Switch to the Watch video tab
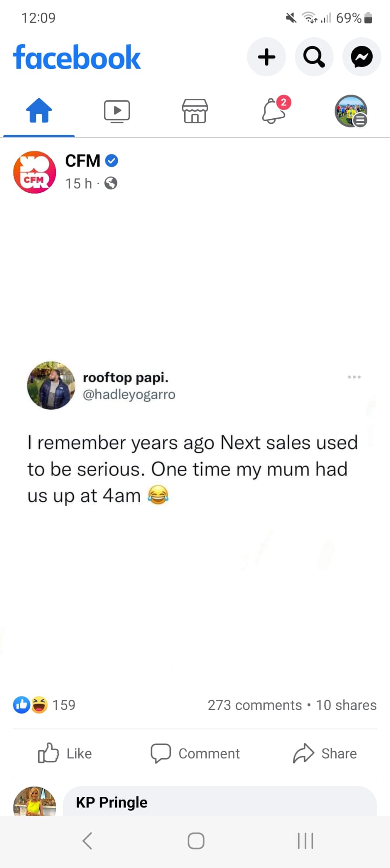The width and height of the screenshot is (390, 868). [117, 111]
